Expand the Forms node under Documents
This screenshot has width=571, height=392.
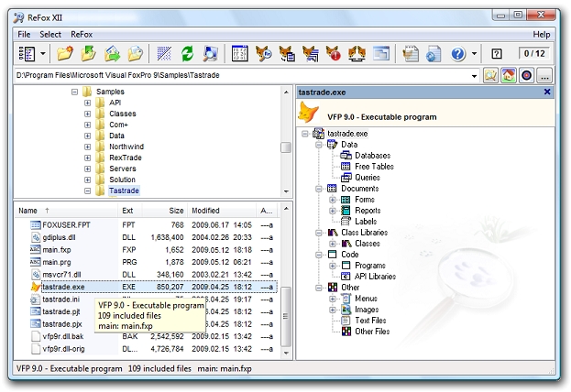point(333,200)
